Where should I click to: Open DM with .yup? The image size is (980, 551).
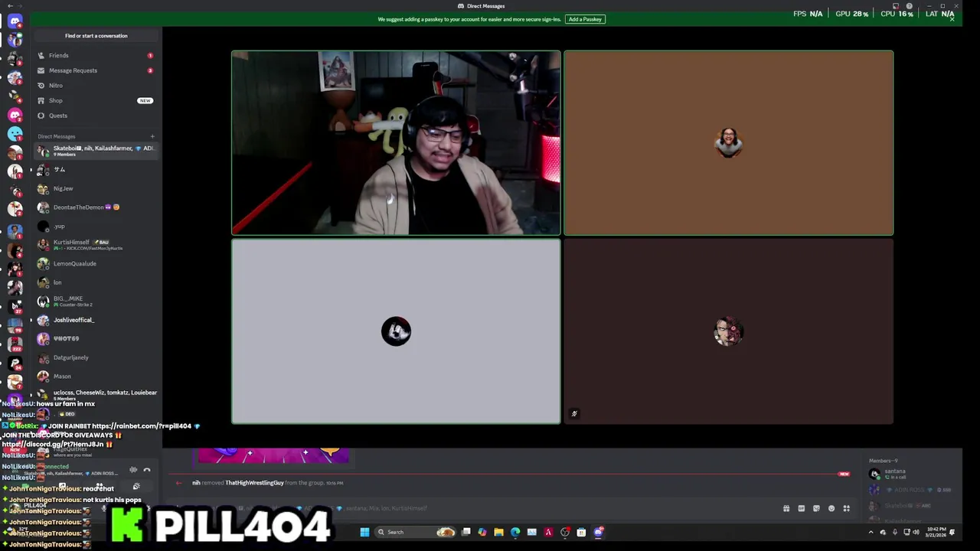[x=96, y=227]
